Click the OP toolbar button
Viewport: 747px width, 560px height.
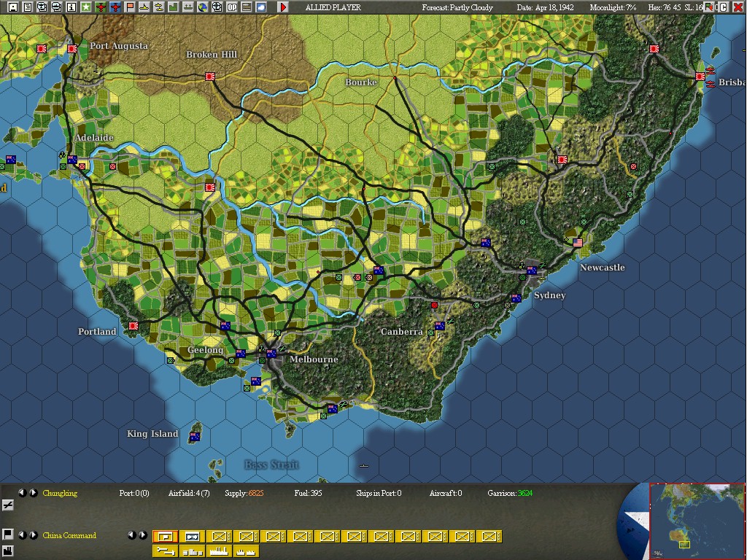click(x=232, y=7)
